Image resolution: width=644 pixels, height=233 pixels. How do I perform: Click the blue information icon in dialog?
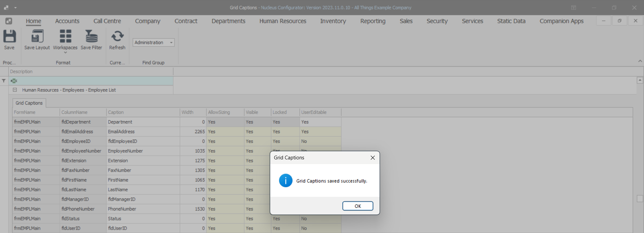tap(286, 181)
